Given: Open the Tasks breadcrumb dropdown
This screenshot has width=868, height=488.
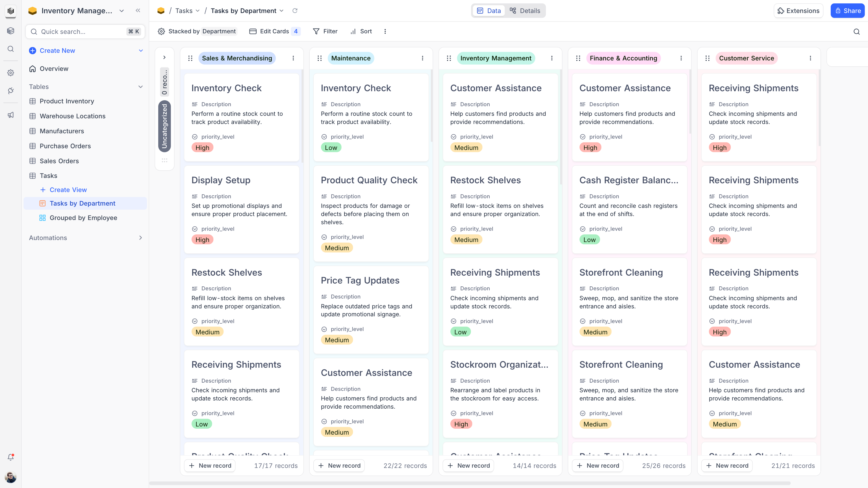Looking at the screenshot, I should click(x=187, y=11).
